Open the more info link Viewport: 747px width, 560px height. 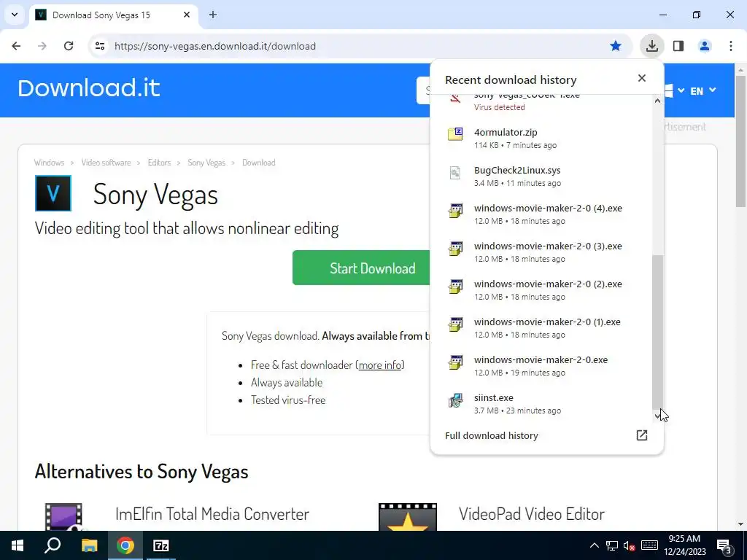pyautogui.click(x=379, y=365)
